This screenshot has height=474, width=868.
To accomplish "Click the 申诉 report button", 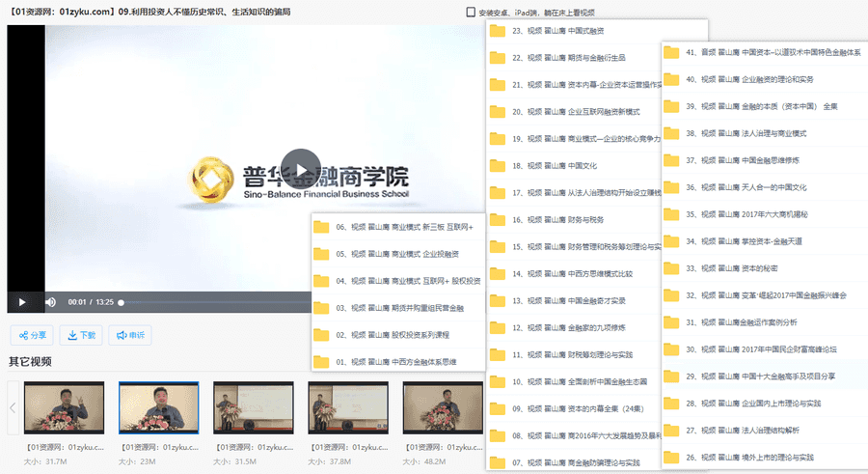I will click(130, 335).
